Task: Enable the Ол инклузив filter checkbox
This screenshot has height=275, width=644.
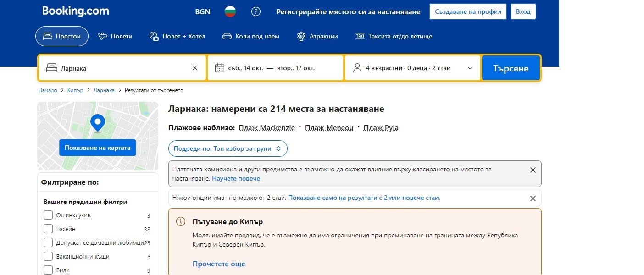Action: pyautogui.click(x=48, y=215)
